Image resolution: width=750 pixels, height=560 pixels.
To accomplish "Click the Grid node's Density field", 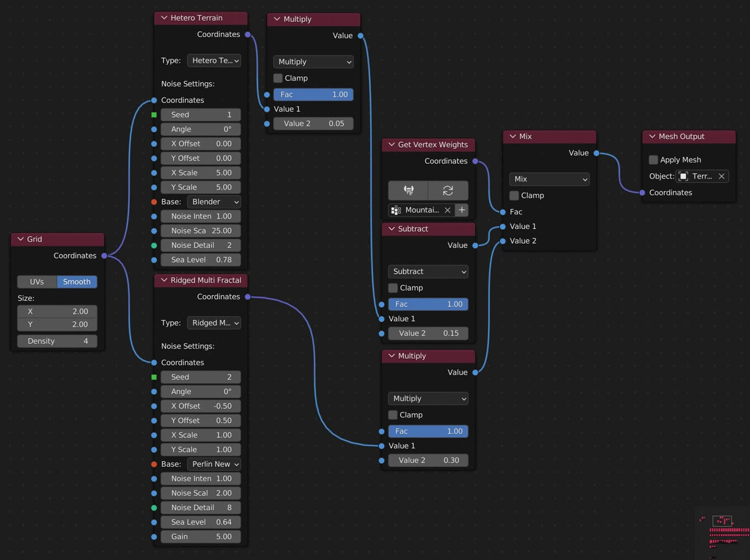I will pyautogui.click(x=57, y=341).
